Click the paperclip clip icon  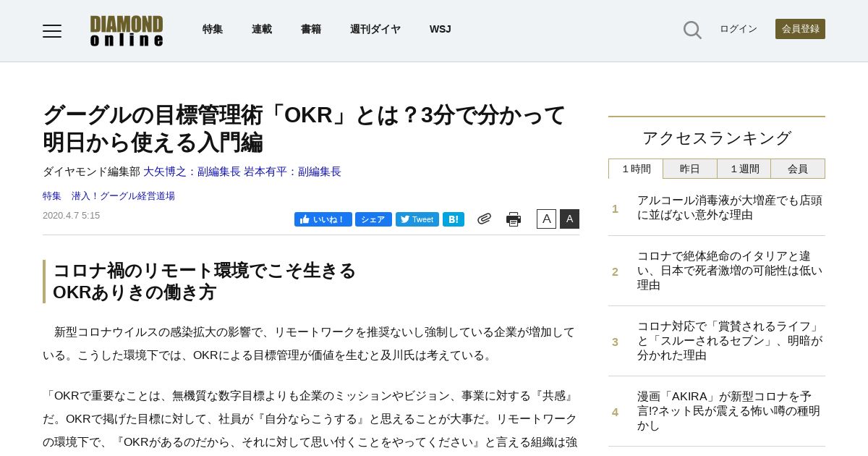pos(484,219)
